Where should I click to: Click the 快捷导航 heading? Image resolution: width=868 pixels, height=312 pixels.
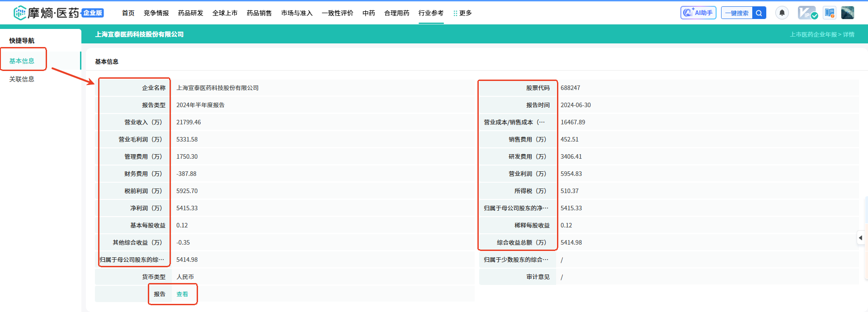point(22,41)
